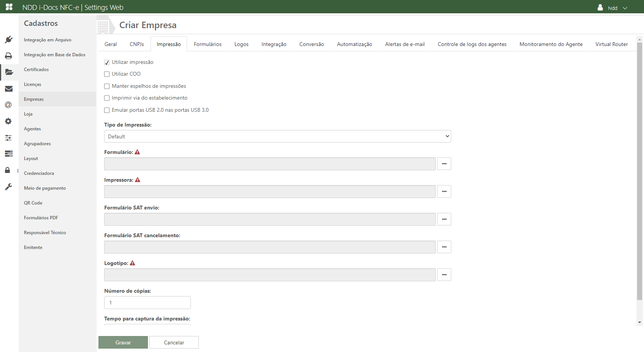This screenshot has width=644, height=352.
Task: Click the padlock icon in the sidebar
Action: [8, 170]
